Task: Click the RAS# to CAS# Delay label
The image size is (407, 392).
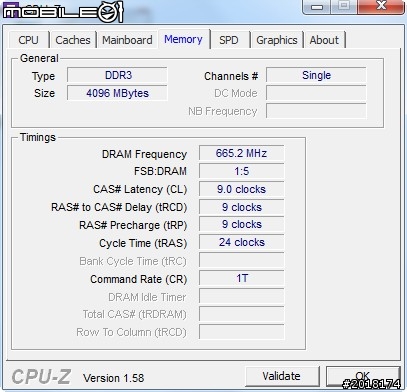Action: pyautogui.click(x=119, y=207)
